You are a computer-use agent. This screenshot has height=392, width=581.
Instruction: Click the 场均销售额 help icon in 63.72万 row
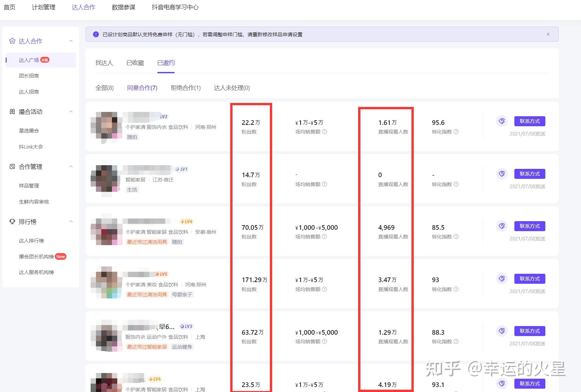pos(324,341)
